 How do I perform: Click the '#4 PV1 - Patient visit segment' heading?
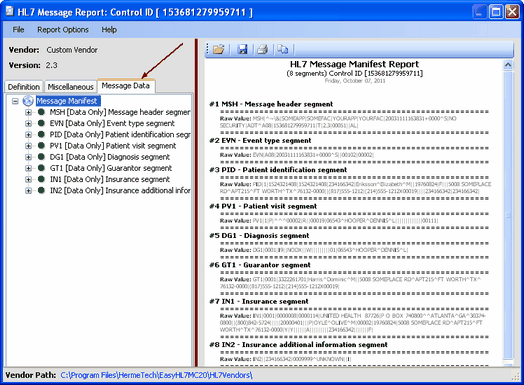point(263,206)
